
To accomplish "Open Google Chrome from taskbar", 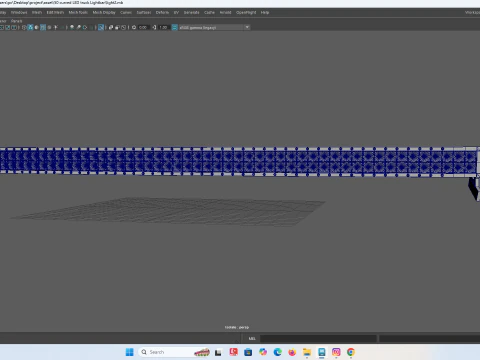I will tap(351, 352).
